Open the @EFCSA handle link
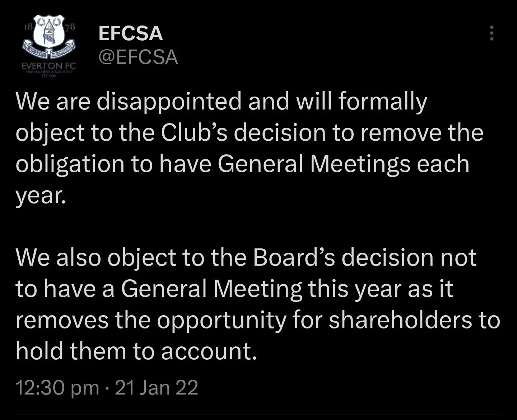517x420 pixels. click(x=138, y=57)
